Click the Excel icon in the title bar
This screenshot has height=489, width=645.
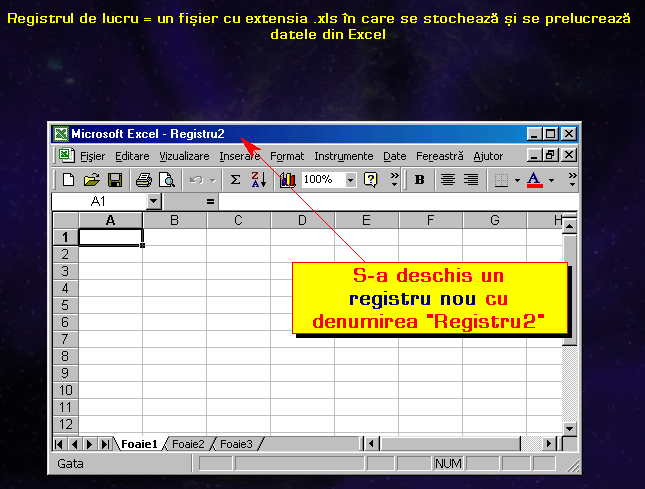click(61, 134)
